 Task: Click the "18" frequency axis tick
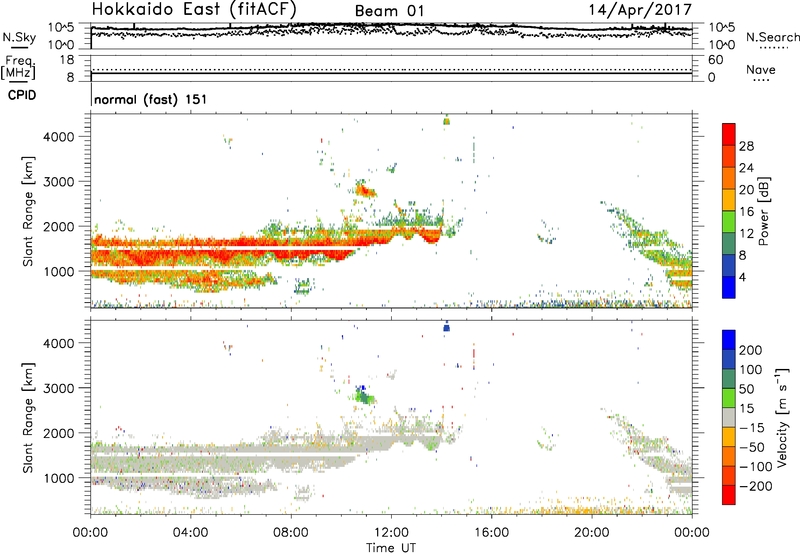[67, 60]
